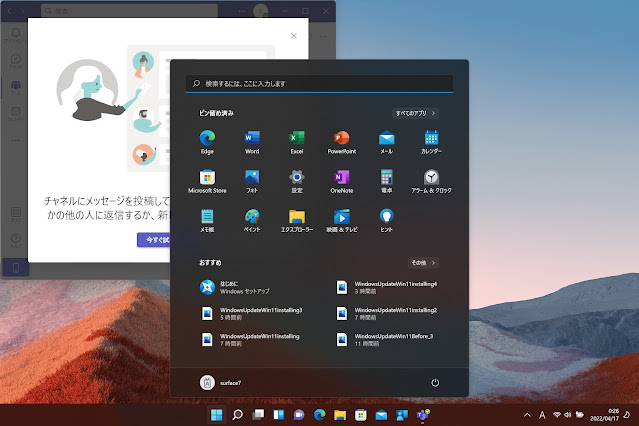Launch OneNote from pinned apps
The image size is (639, 426).
pos(342,181)
